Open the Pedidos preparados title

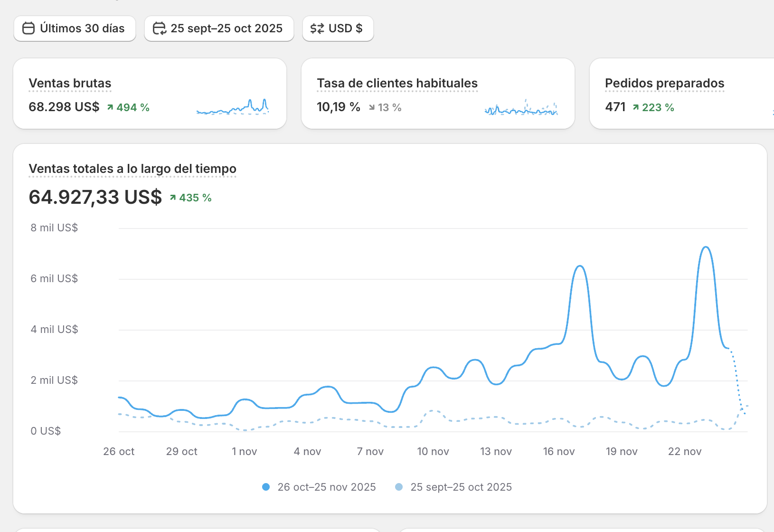pyautogui.click(x=664, y=83)
